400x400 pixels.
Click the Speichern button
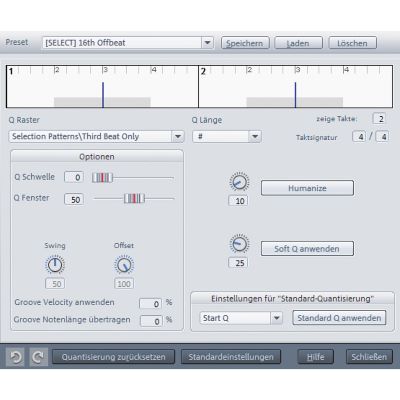click(245, 43)
